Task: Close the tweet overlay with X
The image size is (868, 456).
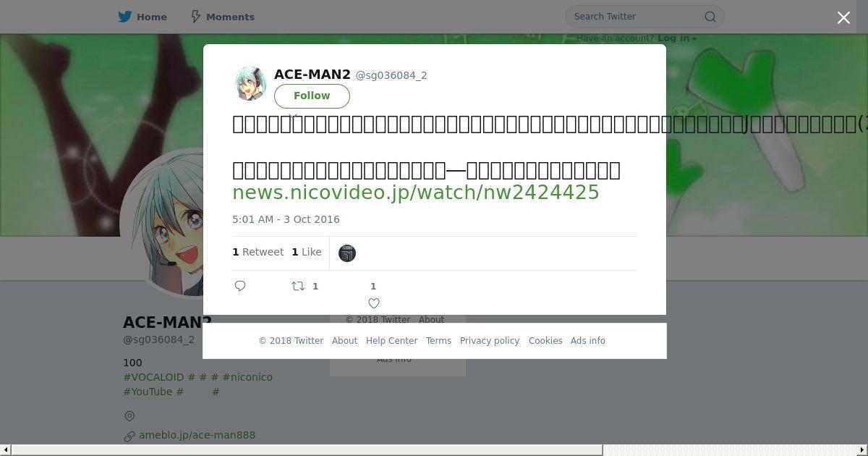Action: (x=843, y=18)
